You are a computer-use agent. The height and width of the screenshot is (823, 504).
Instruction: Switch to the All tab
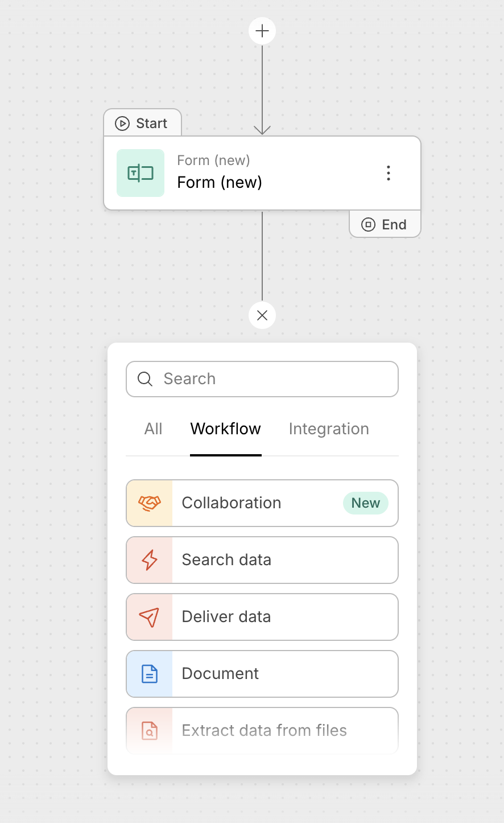153,429
